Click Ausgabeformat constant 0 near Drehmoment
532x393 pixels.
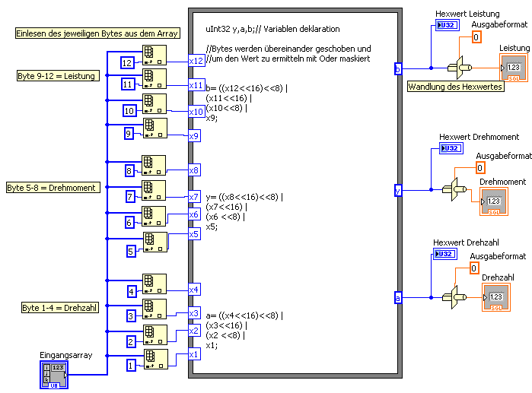[480, 168]
